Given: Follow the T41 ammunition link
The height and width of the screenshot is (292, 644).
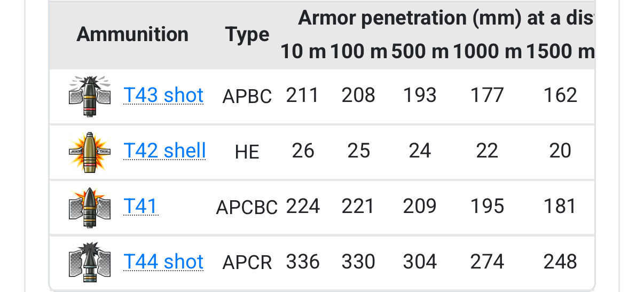Looking at the screenshot, I should (140, 206).
